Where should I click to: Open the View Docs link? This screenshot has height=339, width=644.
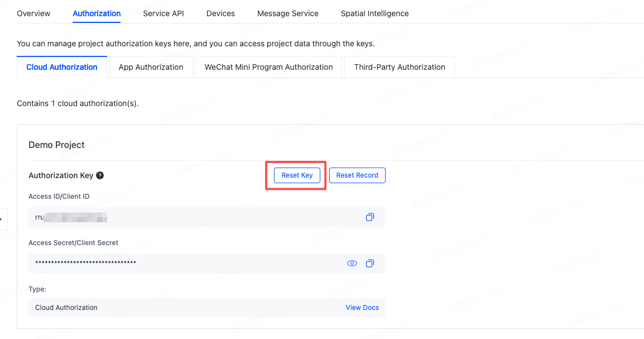tap(362, 308)
